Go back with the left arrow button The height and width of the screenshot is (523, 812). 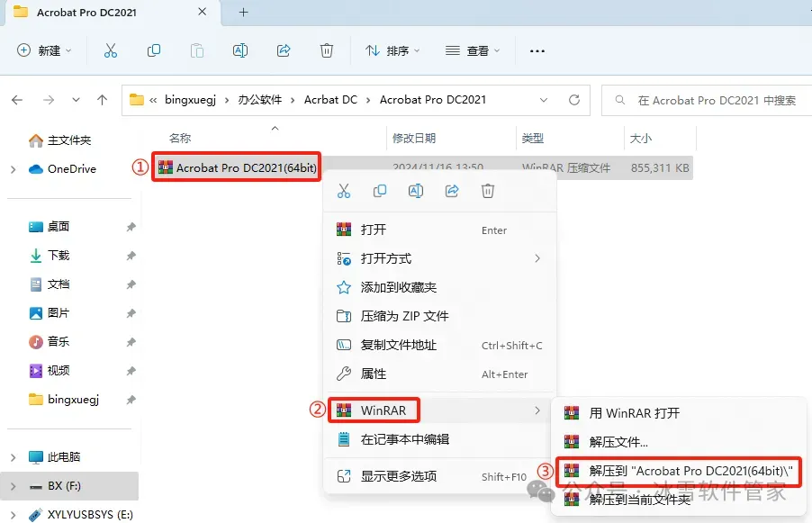pos(17,100)
